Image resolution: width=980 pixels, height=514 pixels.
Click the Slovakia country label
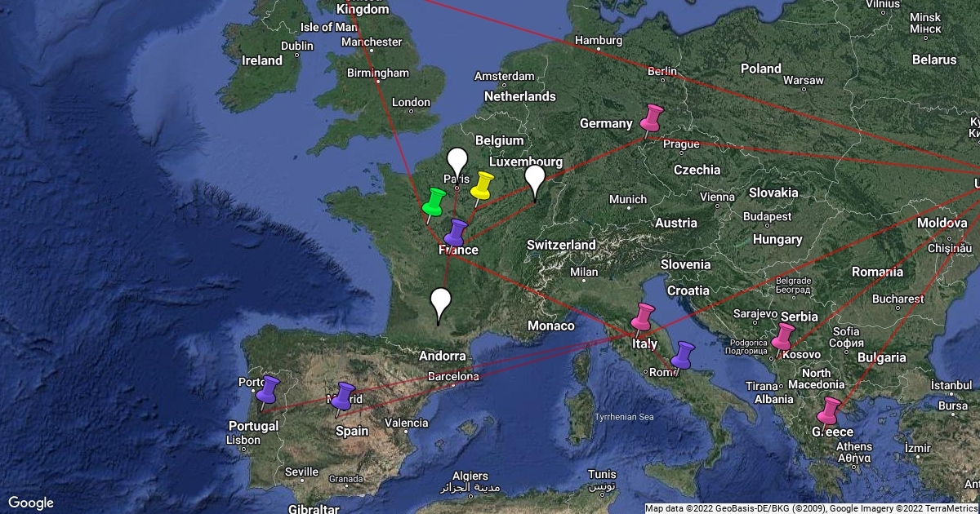click(773, 193)
